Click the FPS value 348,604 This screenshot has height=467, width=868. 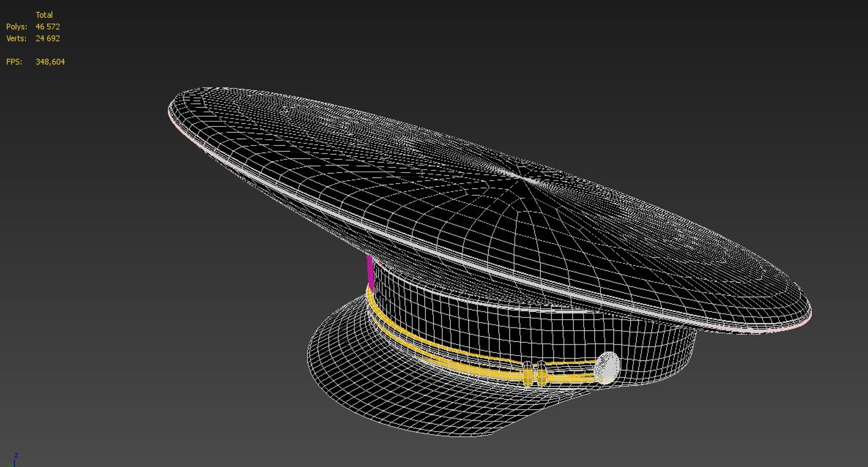click(50, 61)
